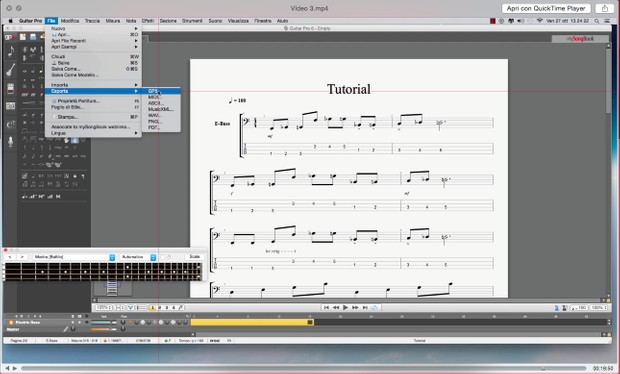
Task: Open the Strumenti menu in the menu bar
Action: (192, 21)
